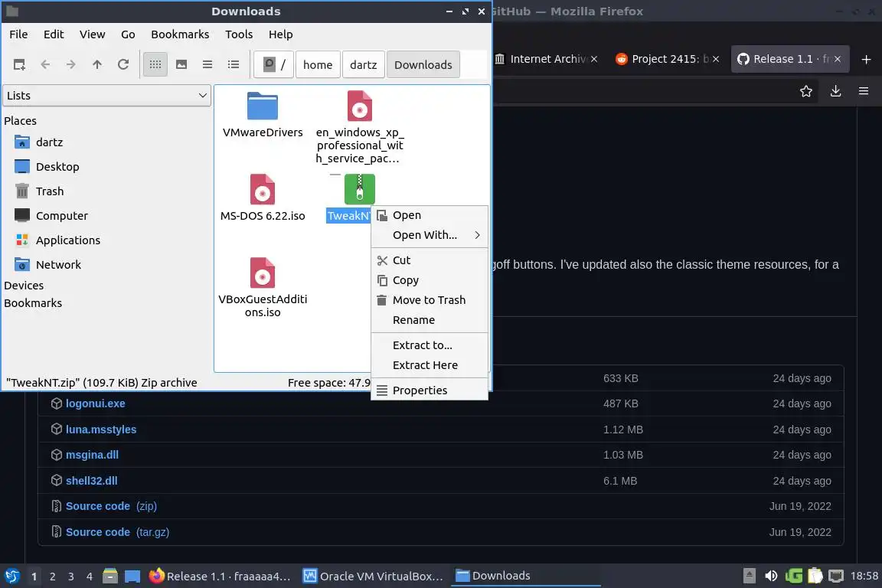The width and height of the screenshot is (882, 588).
Task: Go up to parent folder
Action: (x=97, y=65)
